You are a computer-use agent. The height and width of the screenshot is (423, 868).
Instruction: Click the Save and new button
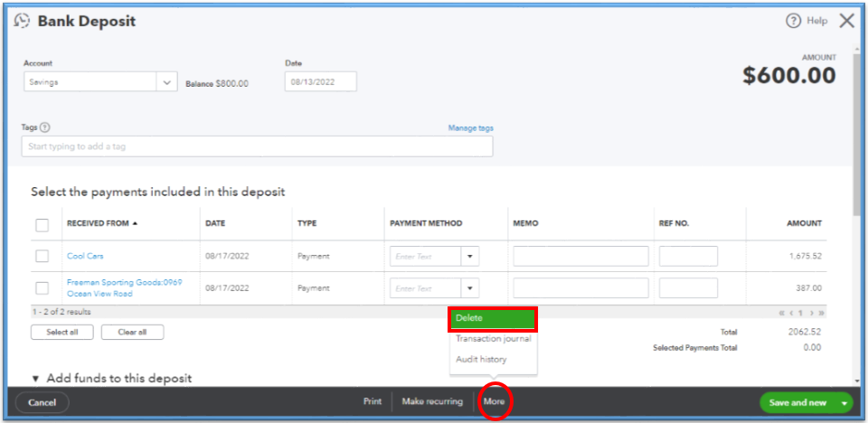(x=797, y=402)
